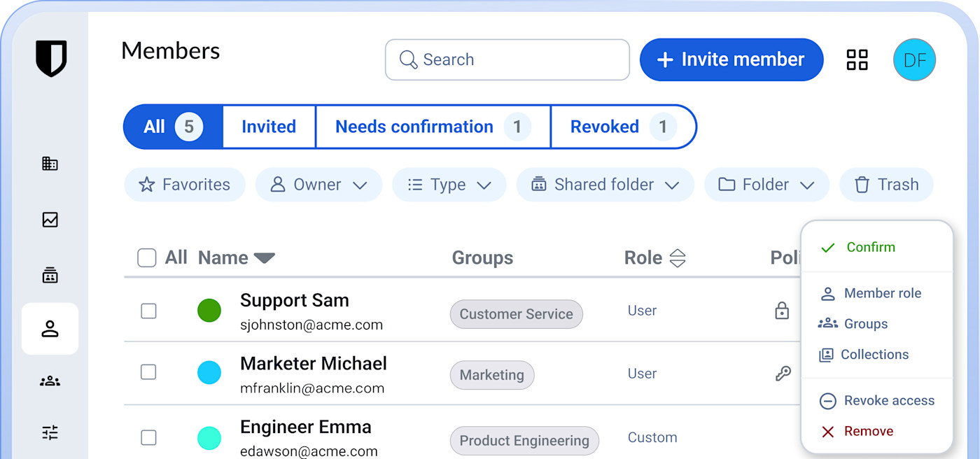Open the reporting chart icon in sidebar

click(x=50, y=220)
